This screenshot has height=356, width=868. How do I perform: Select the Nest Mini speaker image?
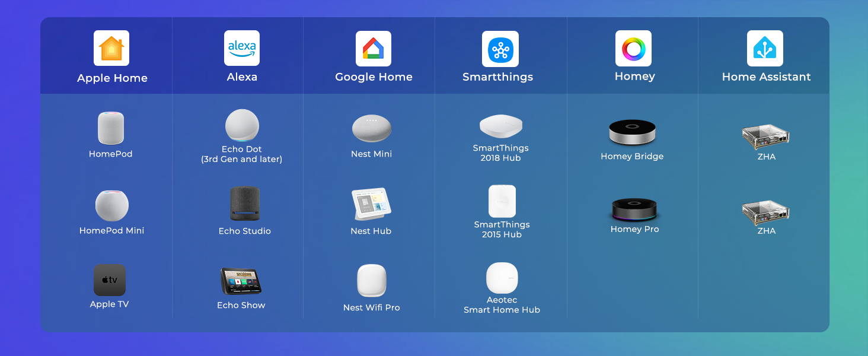point(372,128)
